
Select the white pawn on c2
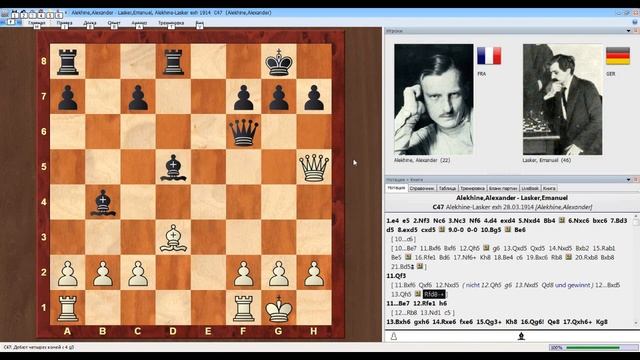click(138, 273)
